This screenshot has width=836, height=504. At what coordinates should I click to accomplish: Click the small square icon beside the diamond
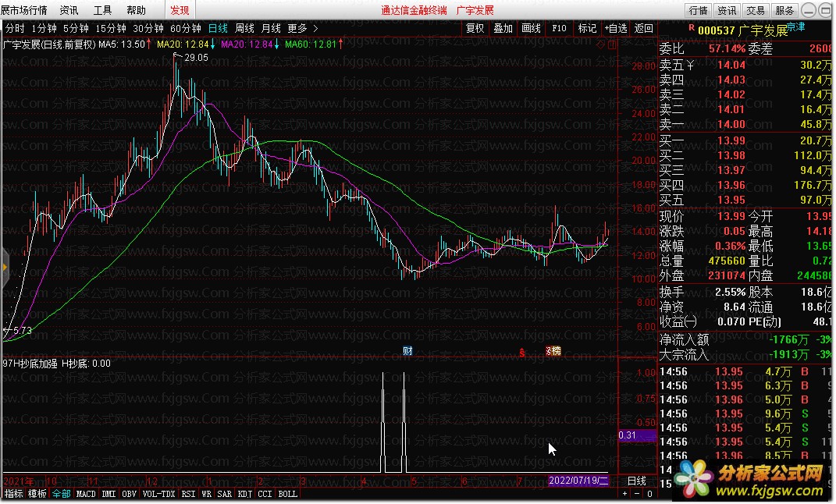pos(611,44)
